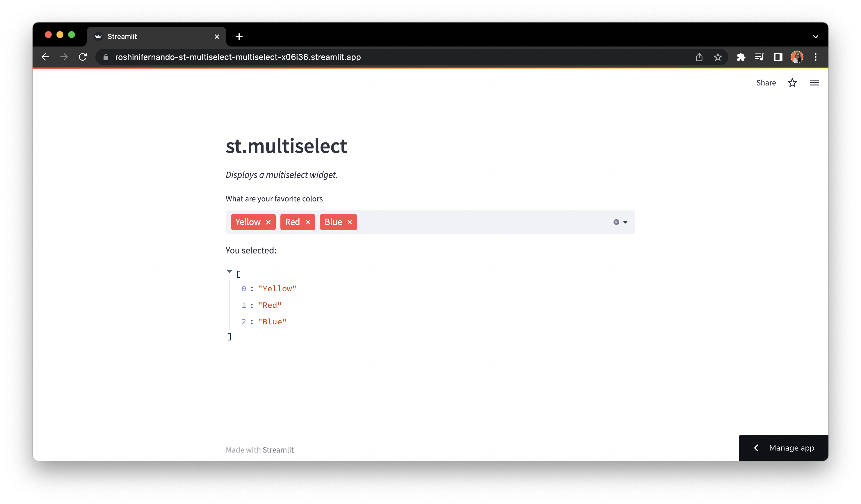Click the browser forward arrow

tap(64, 57)
